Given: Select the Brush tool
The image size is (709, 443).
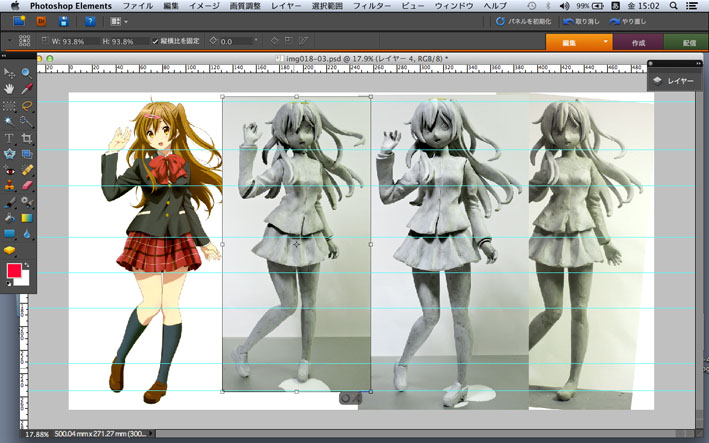Looking at the screenshot, I should pyautogui.click(x=9, y=202).
